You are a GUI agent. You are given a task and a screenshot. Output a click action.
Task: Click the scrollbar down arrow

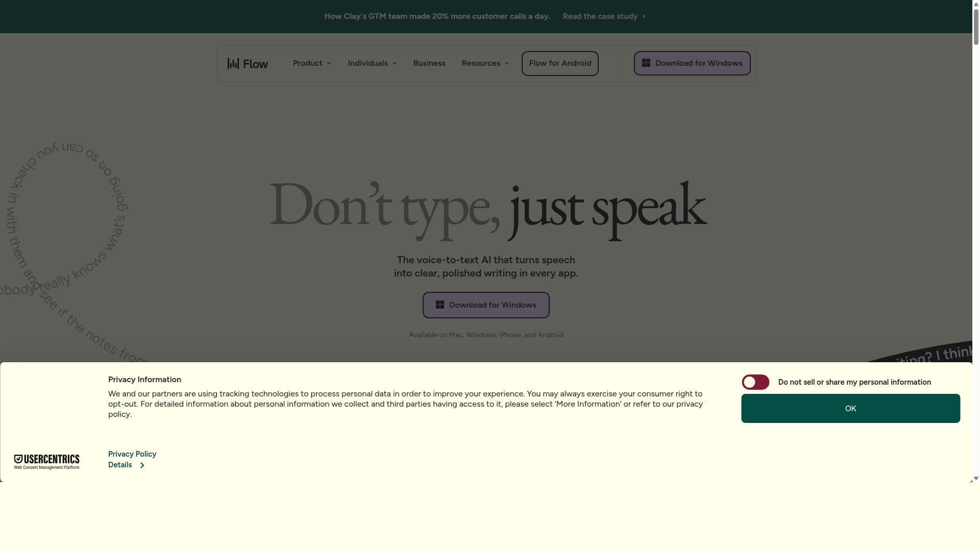[x=976, y=479]
